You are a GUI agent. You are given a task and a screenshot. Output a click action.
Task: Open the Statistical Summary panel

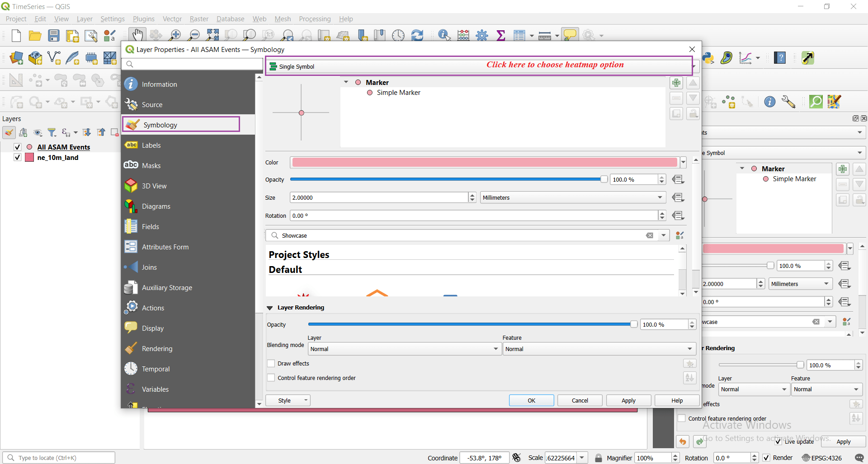pyautogui.click(x=500, y=35)
